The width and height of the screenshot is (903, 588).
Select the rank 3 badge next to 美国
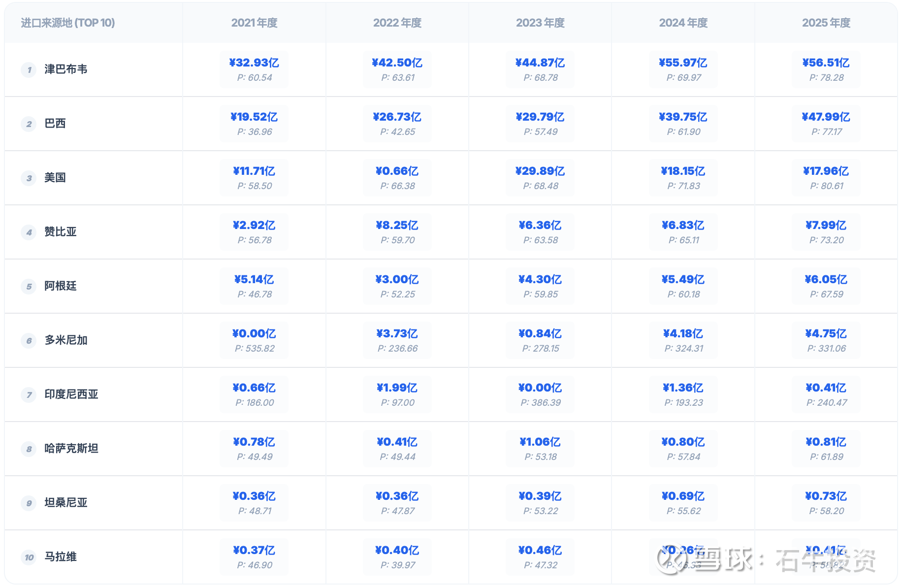[29, 178]
